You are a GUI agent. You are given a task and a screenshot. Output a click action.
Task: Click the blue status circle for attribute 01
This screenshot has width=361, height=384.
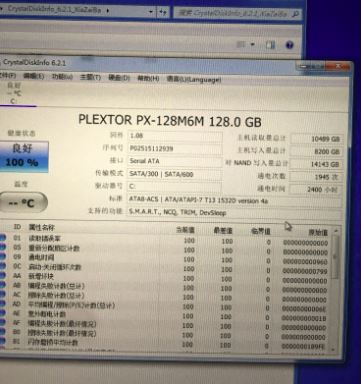point(2,238)
